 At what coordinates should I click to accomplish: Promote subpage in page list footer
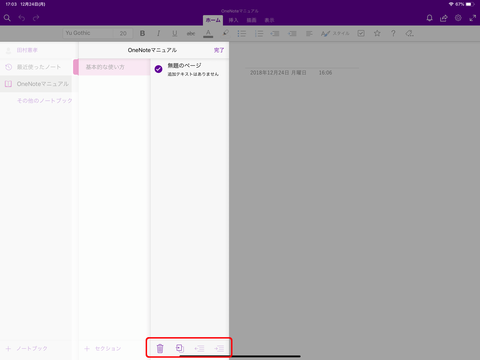[199, 348]
